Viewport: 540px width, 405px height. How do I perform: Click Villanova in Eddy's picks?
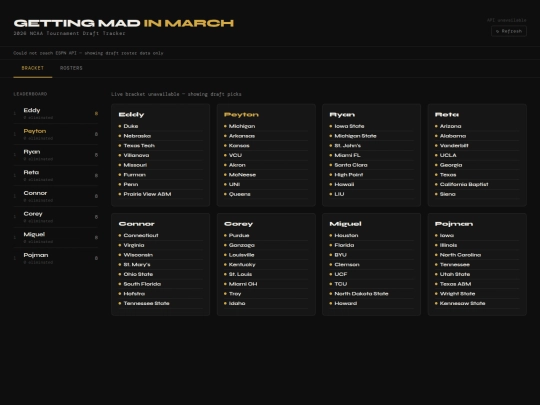click(x=136, y=155)
